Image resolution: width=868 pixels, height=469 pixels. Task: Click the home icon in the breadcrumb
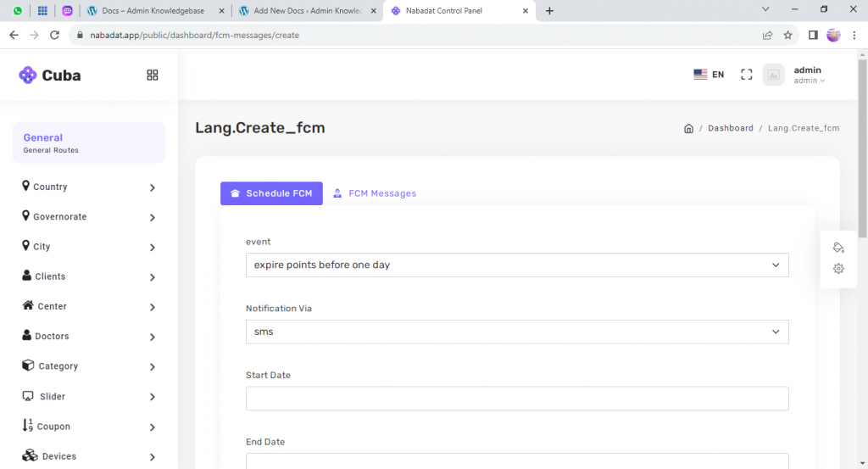pos(688,128)
